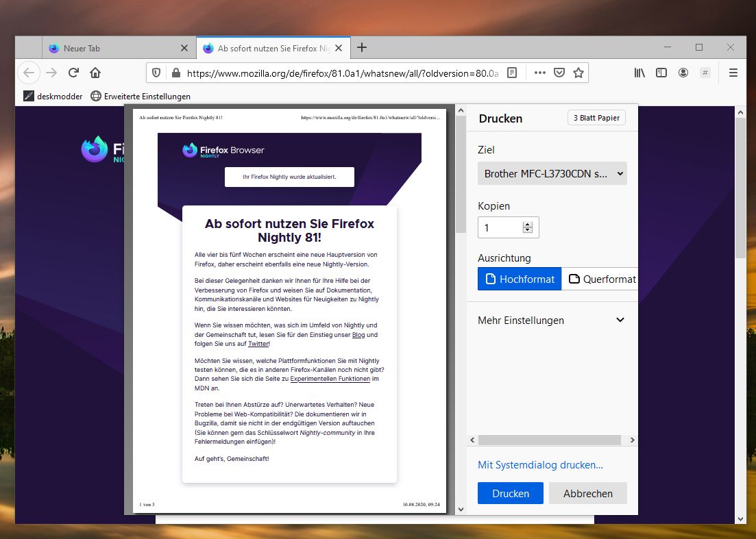Toggle Reader View icon in address bar

click(512, 73)
